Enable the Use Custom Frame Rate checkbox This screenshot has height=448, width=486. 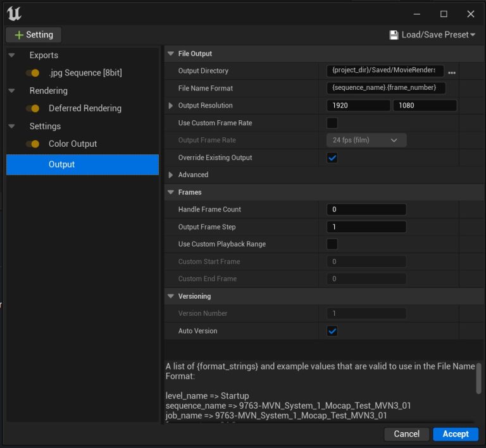point(332,123)
